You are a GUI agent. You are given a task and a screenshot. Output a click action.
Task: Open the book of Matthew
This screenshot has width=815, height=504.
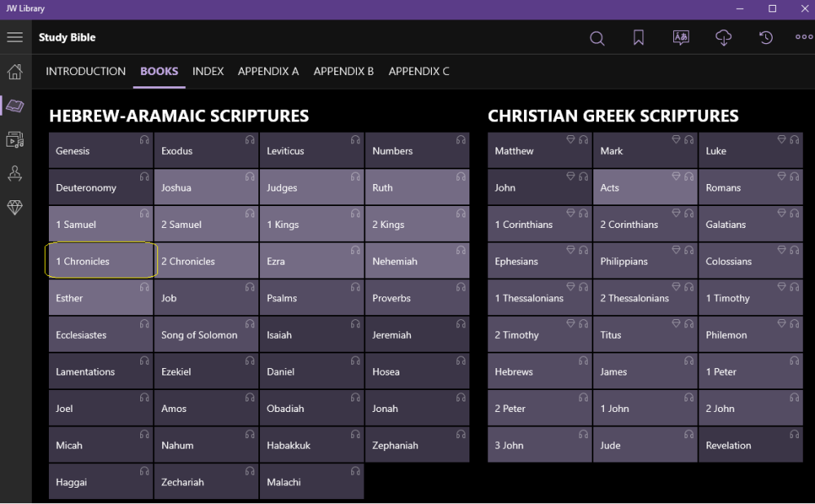click(539, 151)
